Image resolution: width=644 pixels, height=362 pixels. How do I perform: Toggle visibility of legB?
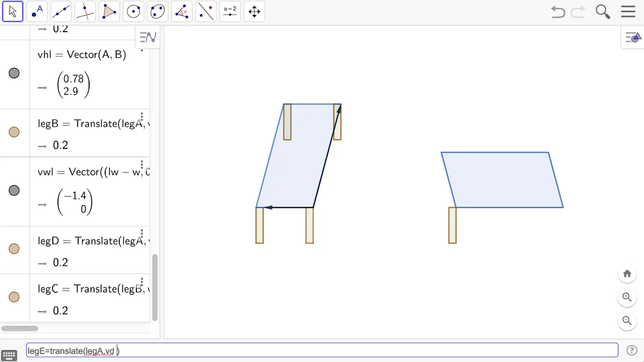click(x=14, y=132)
